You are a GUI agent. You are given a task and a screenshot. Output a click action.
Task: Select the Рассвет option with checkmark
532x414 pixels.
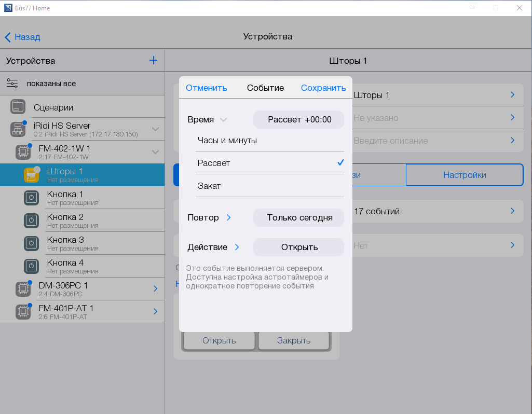pos(269,163)
